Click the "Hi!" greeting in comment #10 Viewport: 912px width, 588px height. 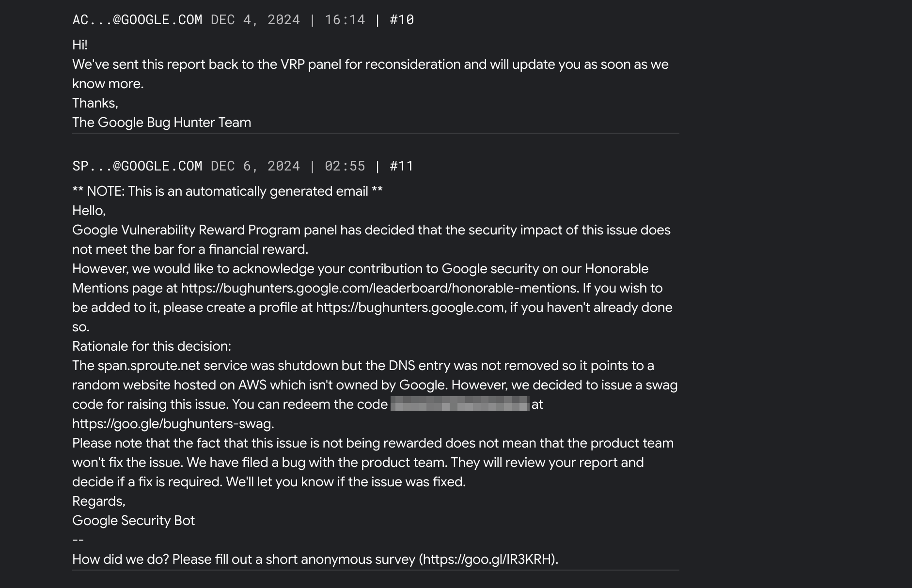tap(80, 45)
